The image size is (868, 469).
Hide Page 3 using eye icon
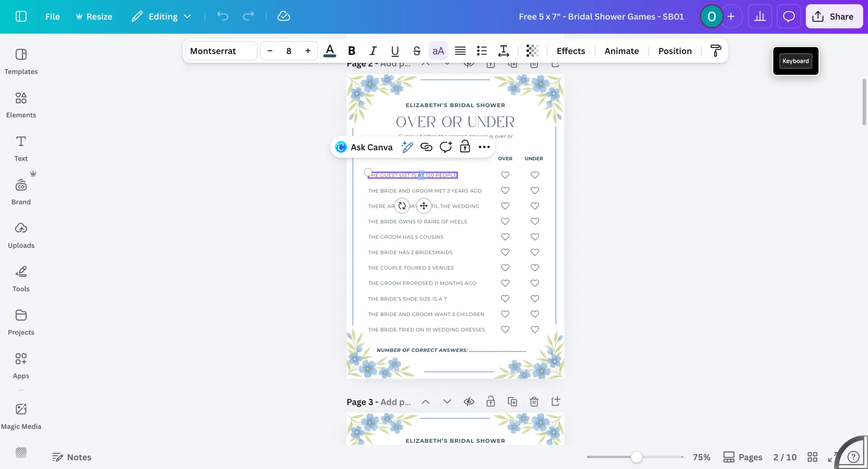coord(469,402)
